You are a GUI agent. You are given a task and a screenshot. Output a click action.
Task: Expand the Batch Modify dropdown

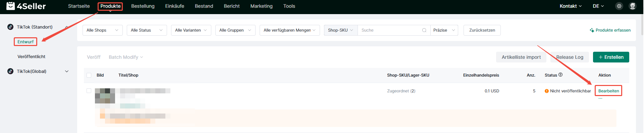click(x=126, y=57)
